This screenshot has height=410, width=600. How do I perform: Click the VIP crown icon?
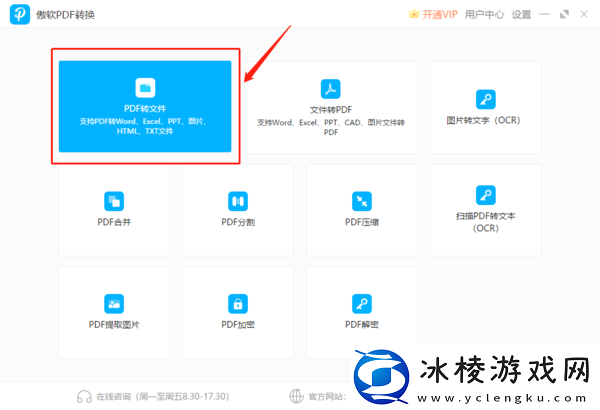click(x=414, y=14)
